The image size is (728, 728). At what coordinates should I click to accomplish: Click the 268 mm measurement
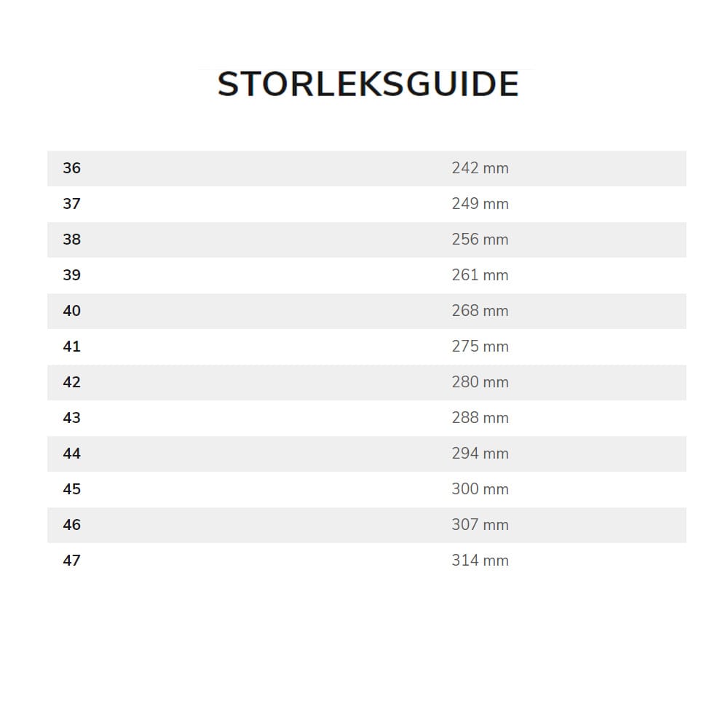[x=480, y=311]
